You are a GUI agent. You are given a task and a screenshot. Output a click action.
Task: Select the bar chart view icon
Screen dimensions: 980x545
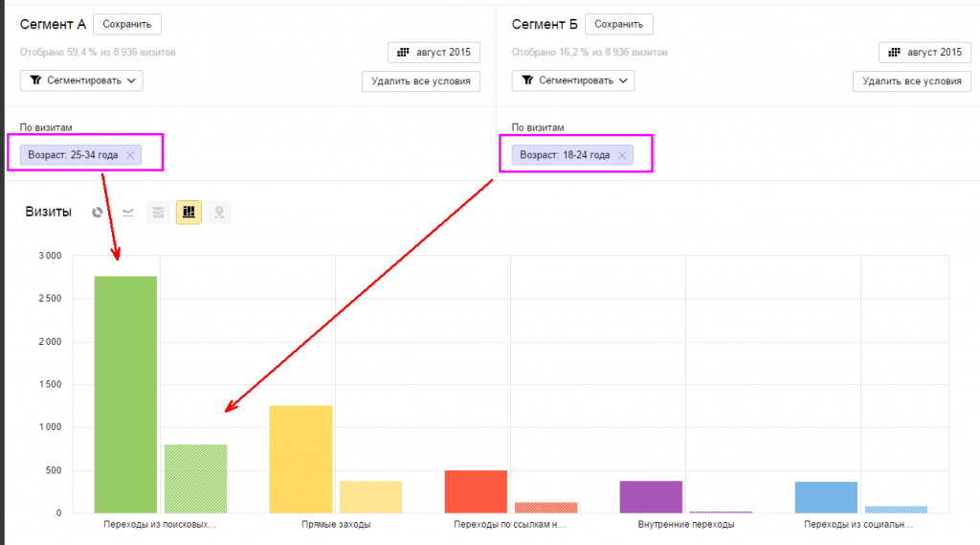[189, 213]
